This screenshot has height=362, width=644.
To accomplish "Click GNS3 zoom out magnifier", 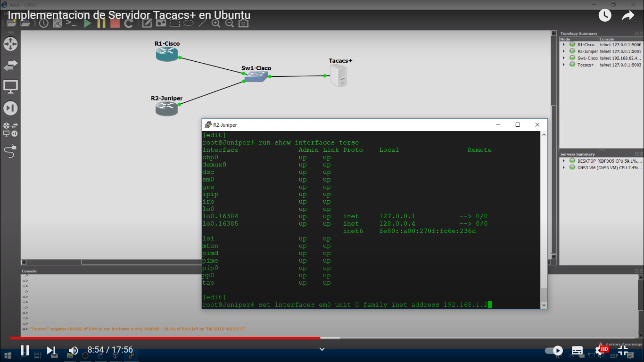I will point(230,23).
